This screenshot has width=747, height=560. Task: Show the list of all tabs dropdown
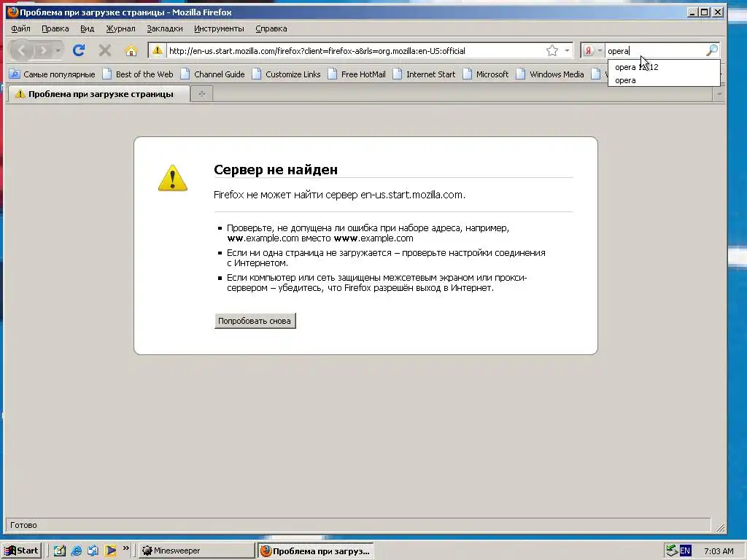tap(719, 94)
